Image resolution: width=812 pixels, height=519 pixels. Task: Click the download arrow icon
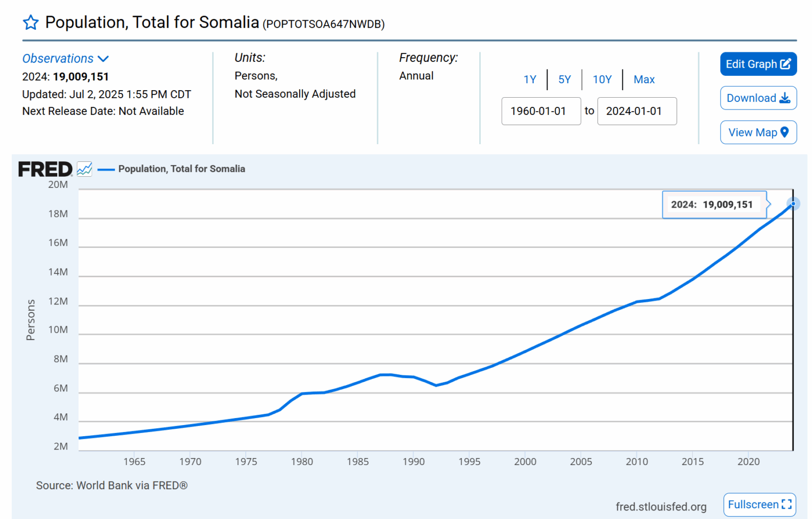pyautogui.click(x=785, y=98)
